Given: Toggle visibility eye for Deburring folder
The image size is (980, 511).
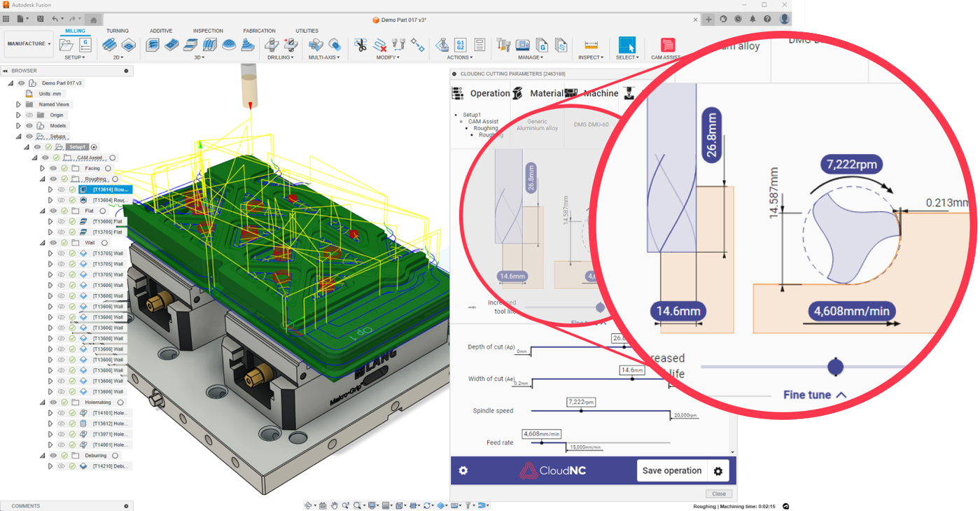Looking at the screenshot, I should coord(53,456).
